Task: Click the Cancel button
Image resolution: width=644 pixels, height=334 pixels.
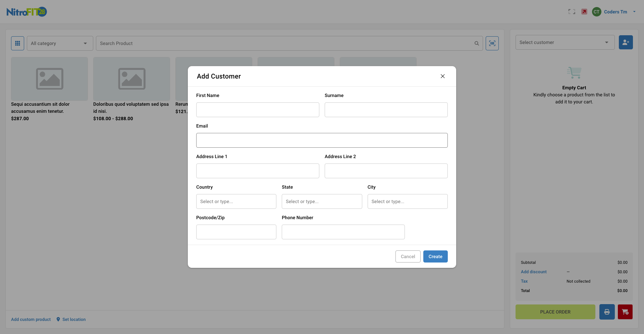Action: click(x=408, y=256)
